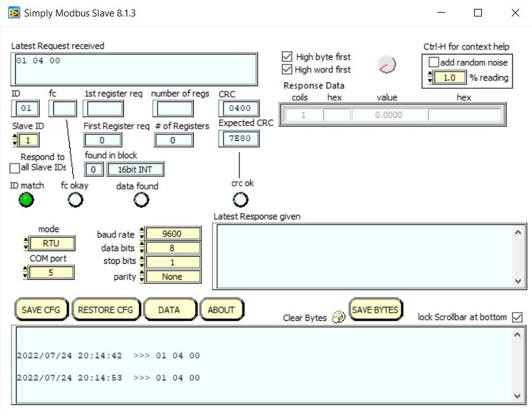Enable Respond to all Slave IDs checkbox
The image size is (532, 409).
tap(15, 168)
